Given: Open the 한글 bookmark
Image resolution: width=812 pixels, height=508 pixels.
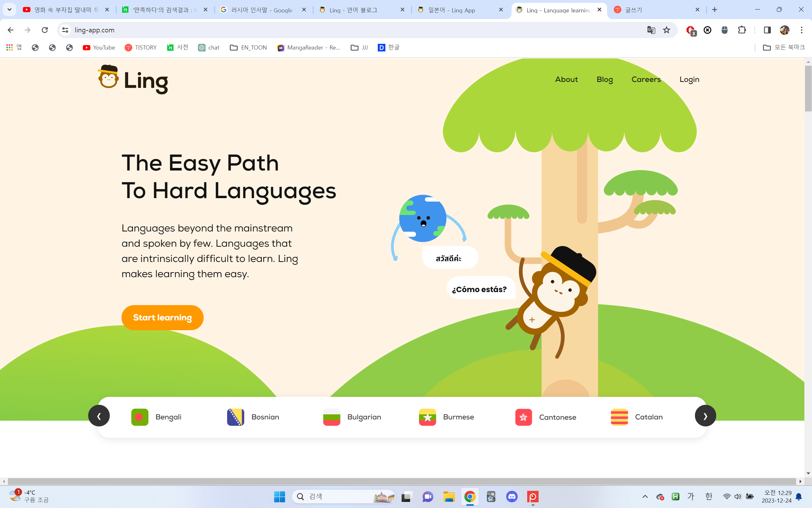Looking at the screenshot, I should (389, 47).
